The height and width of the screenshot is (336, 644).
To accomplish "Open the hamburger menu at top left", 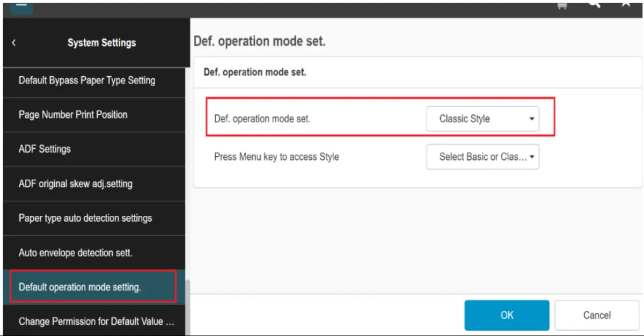I will (21, 6).
